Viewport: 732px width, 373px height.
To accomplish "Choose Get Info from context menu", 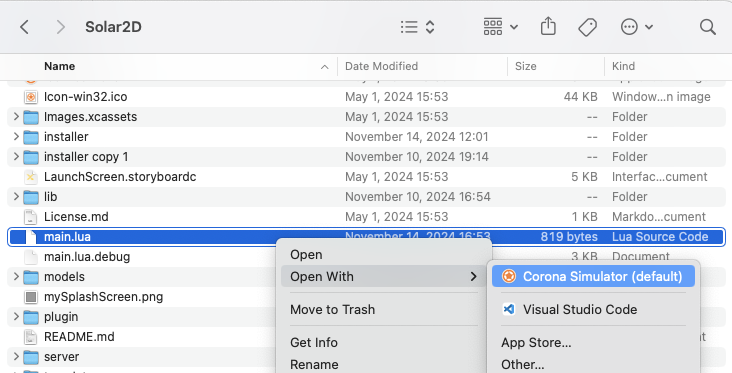I will [314, 342].
